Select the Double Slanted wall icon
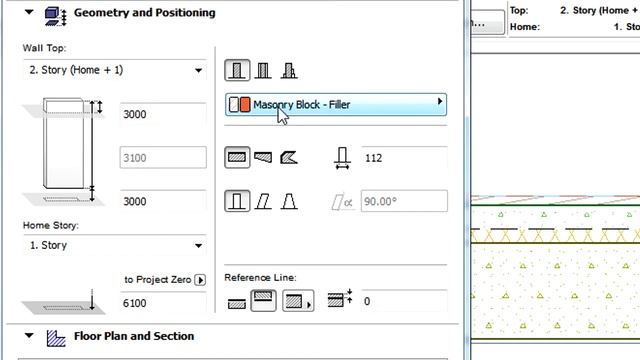The height and width of the screenshot is (360, 640). point(289,201)
